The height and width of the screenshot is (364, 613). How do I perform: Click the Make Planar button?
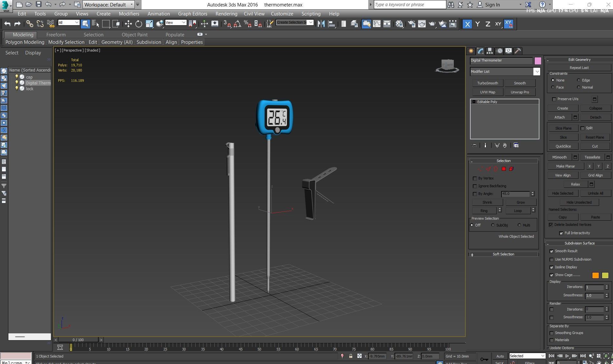click(x=565, y=166)
